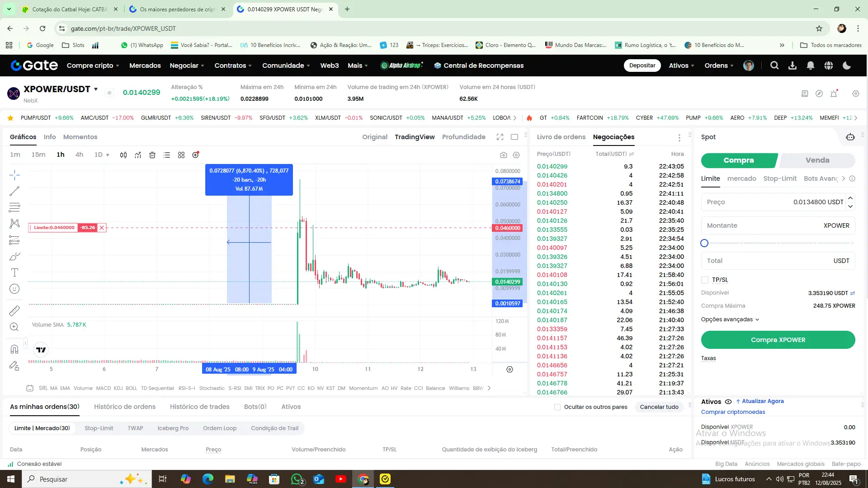Expand the Negociar menu
This screenshot has width=868, height=488.
point(187,66)
